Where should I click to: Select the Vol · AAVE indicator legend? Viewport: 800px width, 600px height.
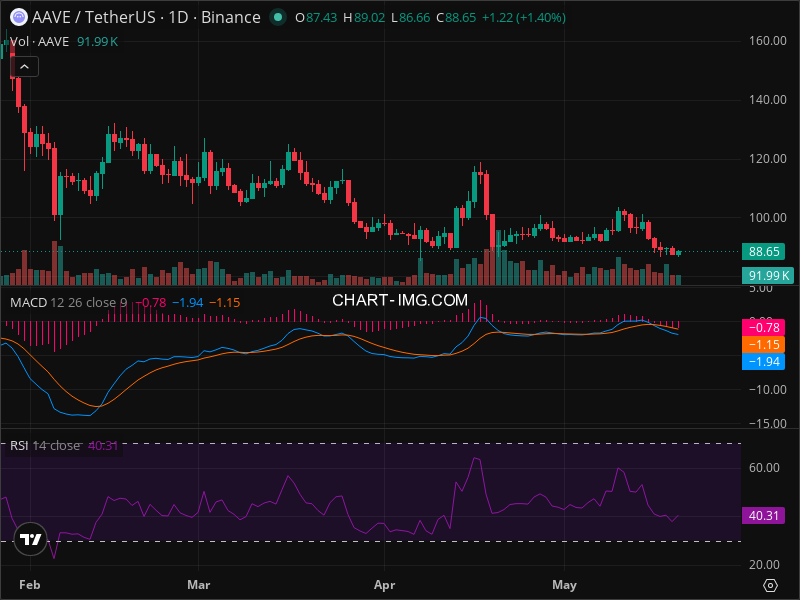40,42
